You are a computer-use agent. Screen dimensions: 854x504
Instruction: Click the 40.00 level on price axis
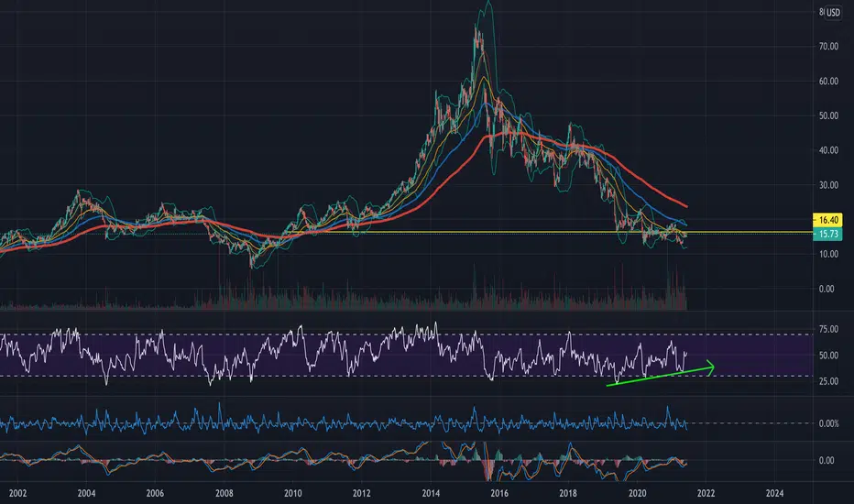[x=828, y=150]
